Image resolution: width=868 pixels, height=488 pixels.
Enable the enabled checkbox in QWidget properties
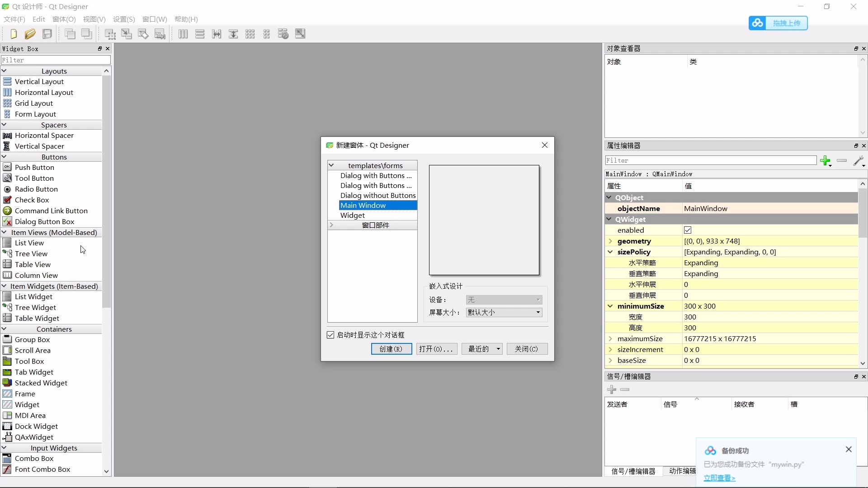click(688, 230)
